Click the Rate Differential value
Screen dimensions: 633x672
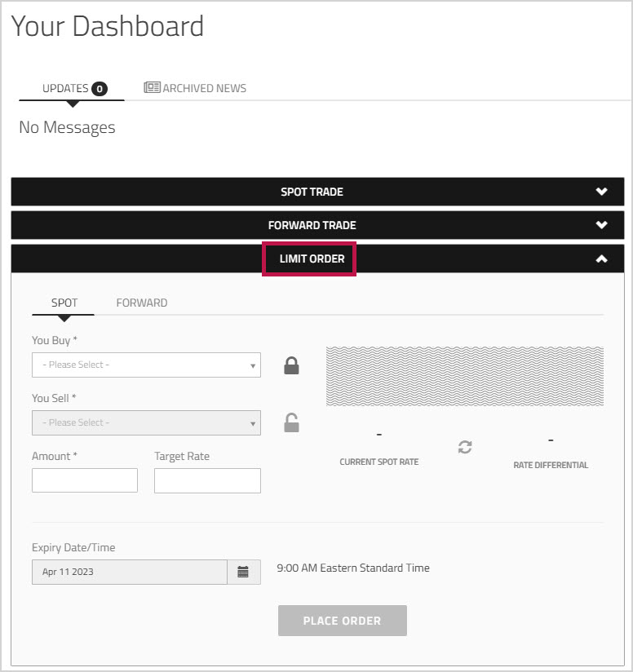point(550,439)
